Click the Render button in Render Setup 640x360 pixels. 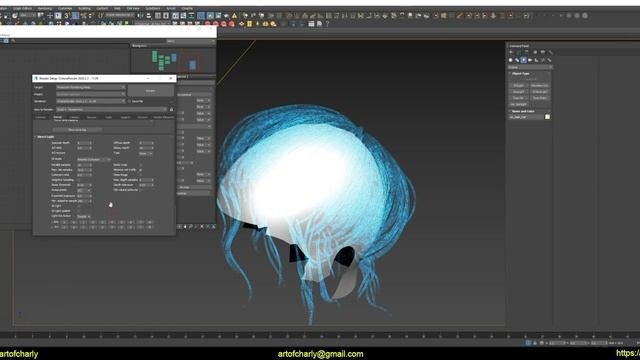[151, 90]
